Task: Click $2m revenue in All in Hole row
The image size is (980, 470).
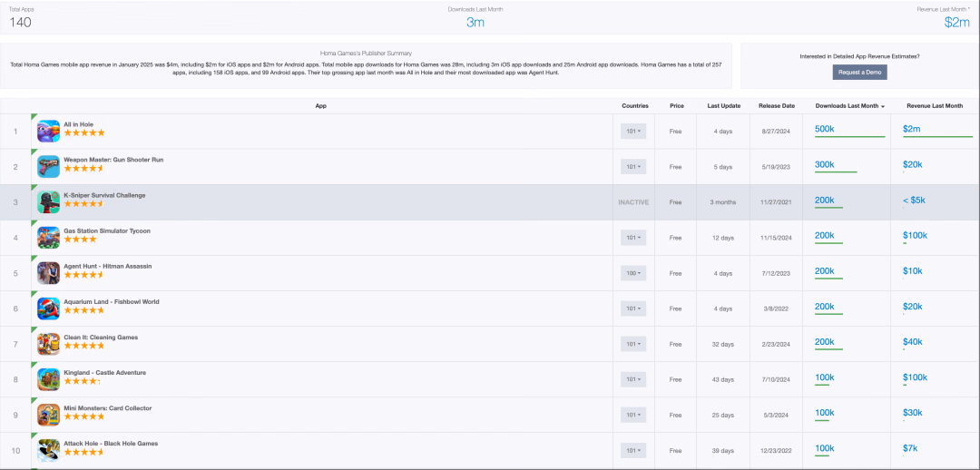Action: [x=912, y=129]
